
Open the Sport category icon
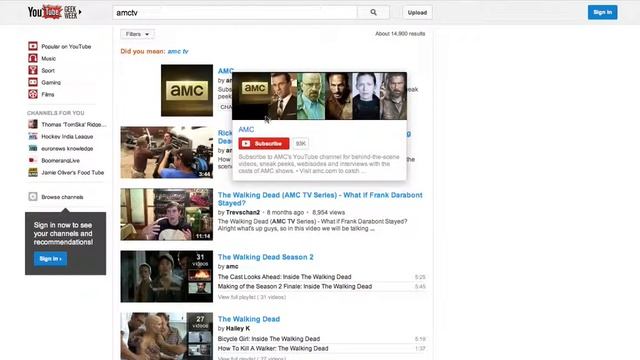[x=33, y=70]
